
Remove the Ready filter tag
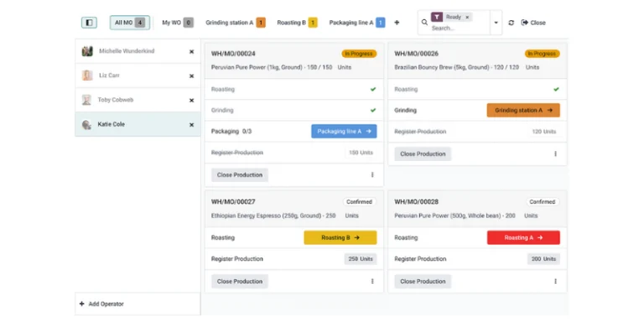pos(467,18)
